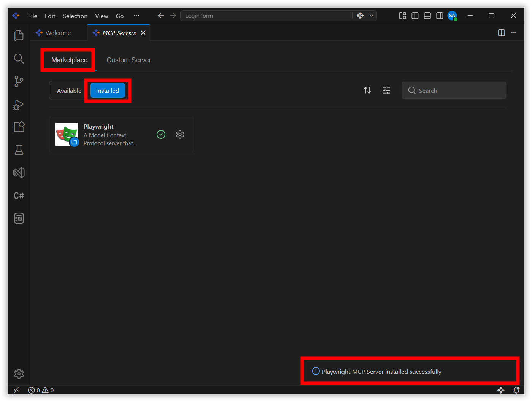Expand the AI chat dropdown chevron
Screen dimensions: 532x402
pos(372,16)
